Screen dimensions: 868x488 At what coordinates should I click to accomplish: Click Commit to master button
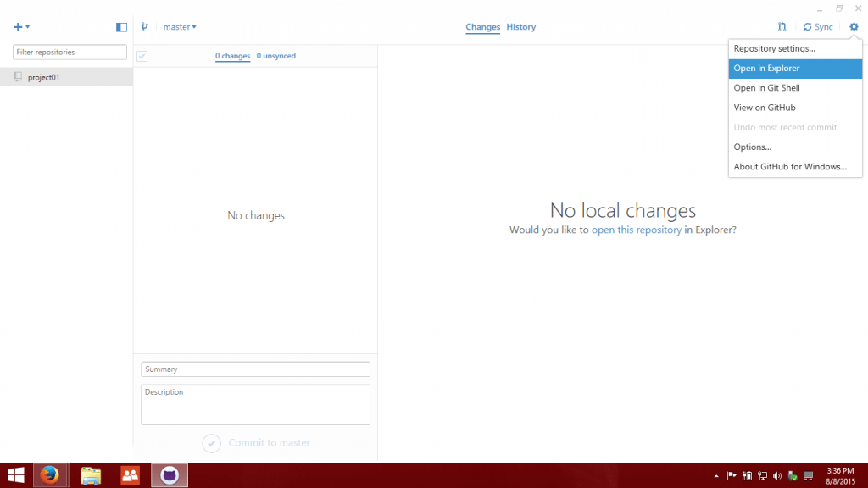click(256, 442)
